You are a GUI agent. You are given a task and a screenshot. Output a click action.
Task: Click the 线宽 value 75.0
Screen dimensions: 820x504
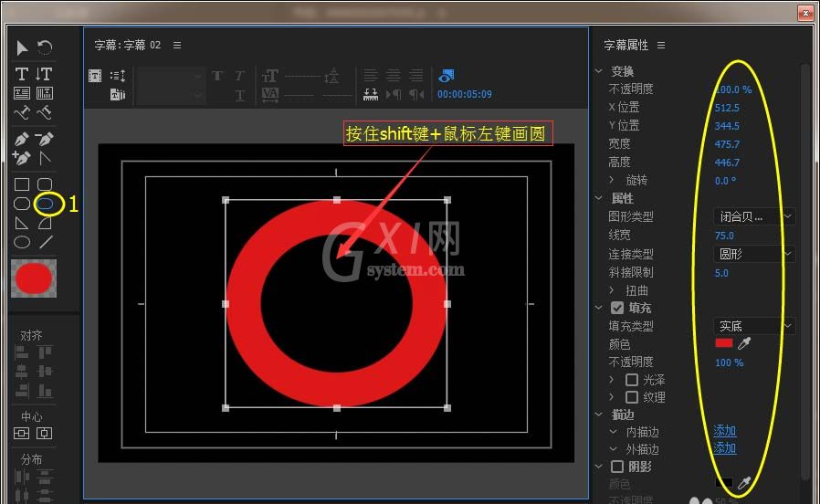click(x=724, y=236)
